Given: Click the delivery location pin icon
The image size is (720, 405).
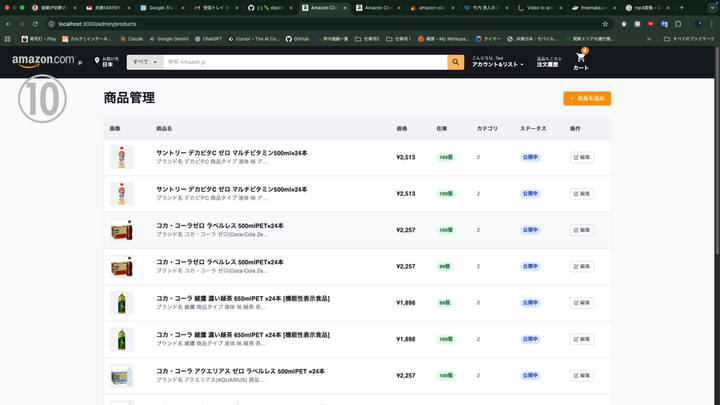Looking at the screenshot, I should click(x=97, y=62).
